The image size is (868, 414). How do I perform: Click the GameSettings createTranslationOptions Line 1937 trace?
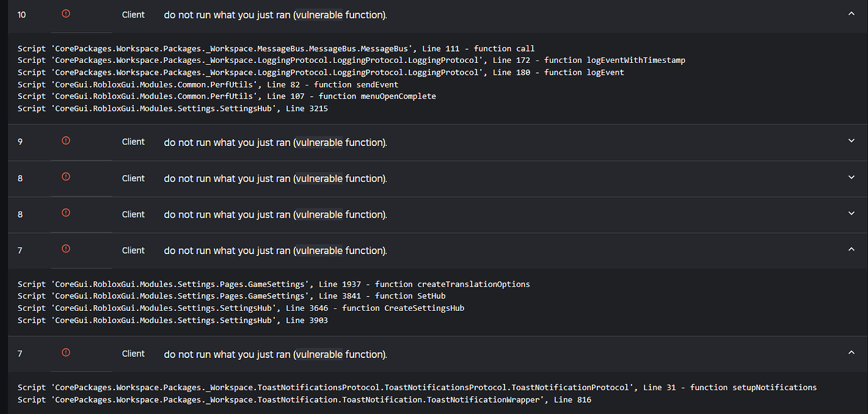[274, 284]
